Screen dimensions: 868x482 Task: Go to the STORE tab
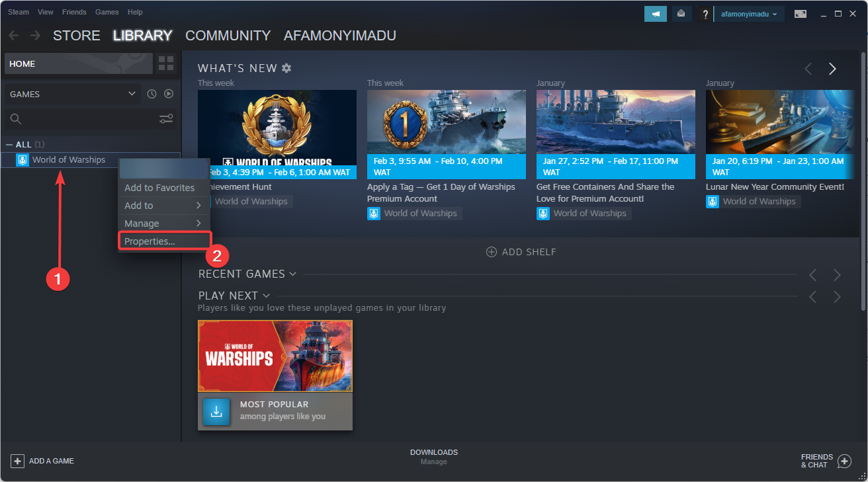pos(77,36)
